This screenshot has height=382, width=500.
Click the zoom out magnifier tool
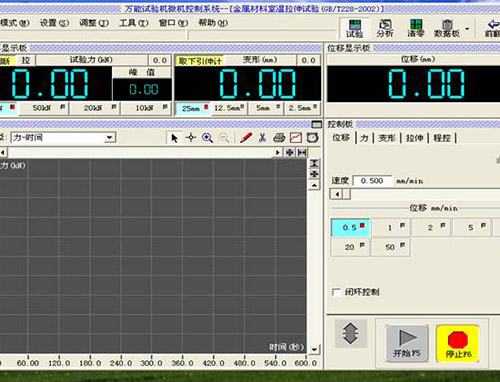coord(224,138)
